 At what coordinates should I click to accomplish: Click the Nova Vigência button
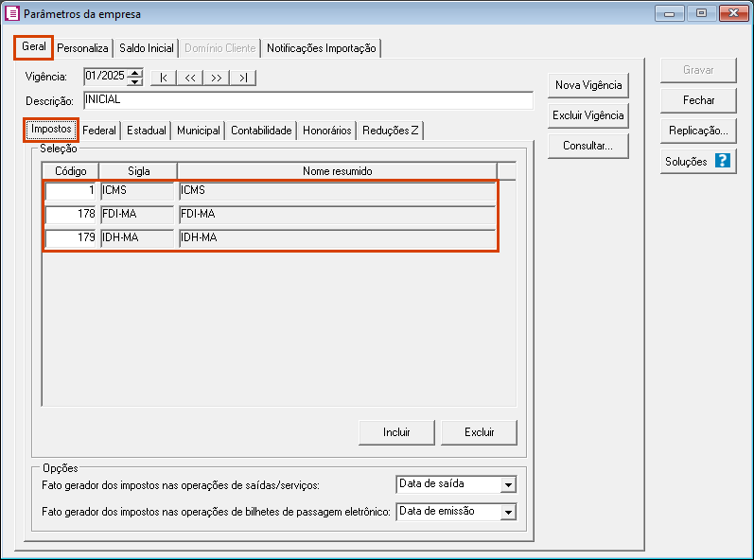pos(588,85)
